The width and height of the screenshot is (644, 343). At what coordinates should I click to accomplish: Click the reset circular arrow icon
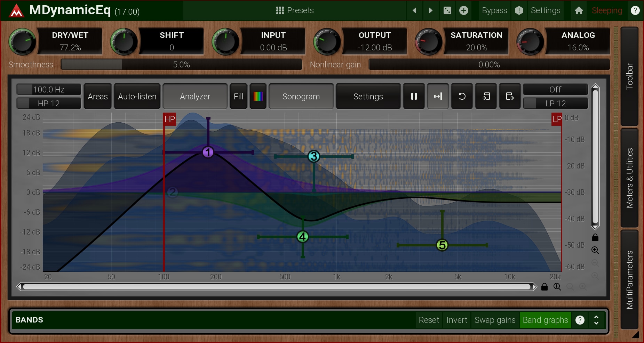(x=462, y=96)
